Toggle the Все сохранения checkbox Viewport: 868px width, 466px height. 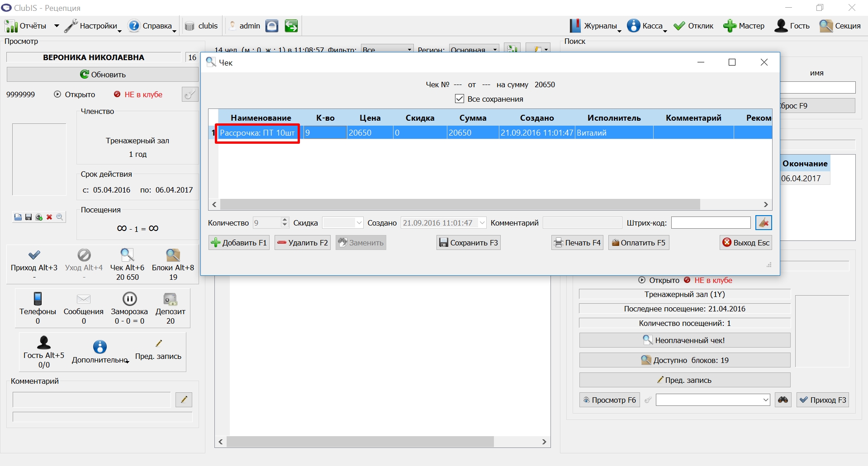click(x=460, y=99)
